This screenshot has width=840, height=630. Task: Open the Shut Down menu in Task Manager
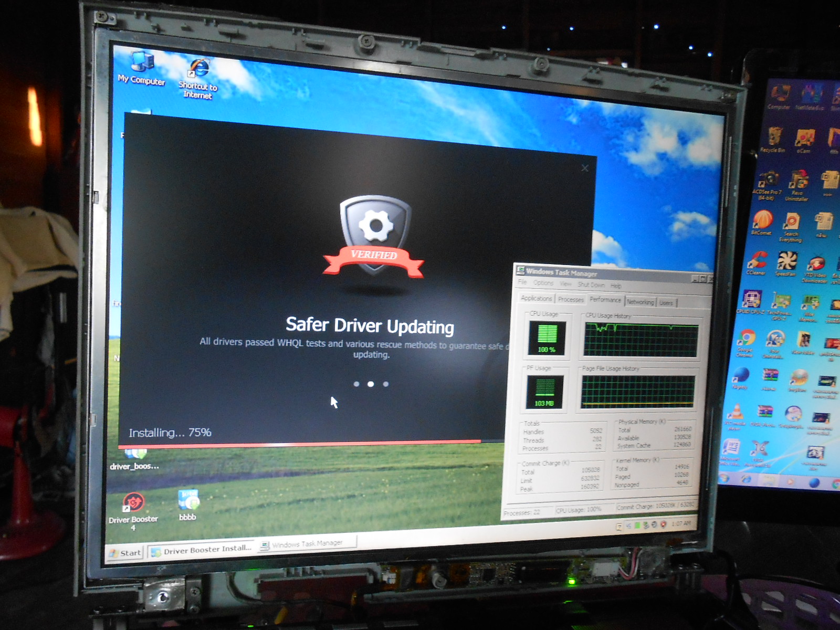[x=591, y=285]
